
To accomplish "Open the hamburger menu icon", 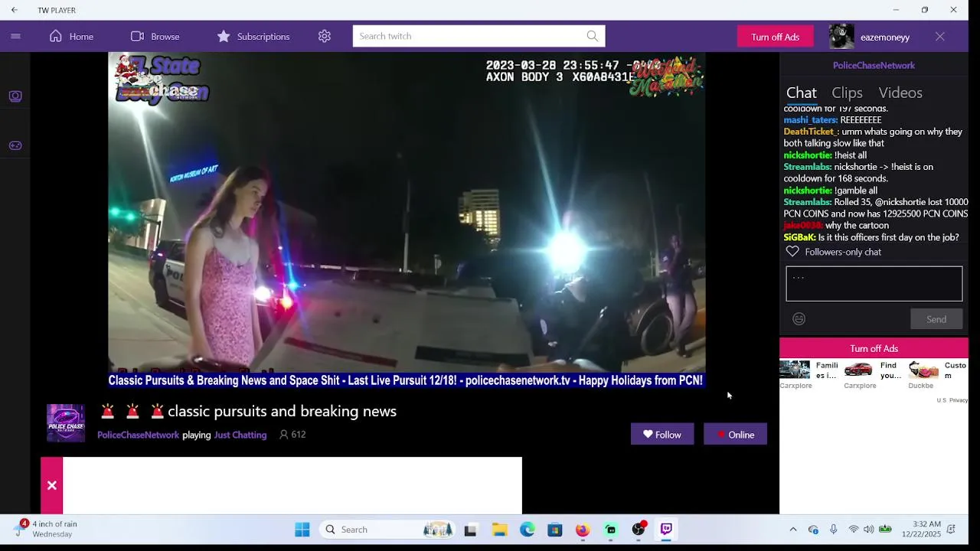I will coord(15,36).
